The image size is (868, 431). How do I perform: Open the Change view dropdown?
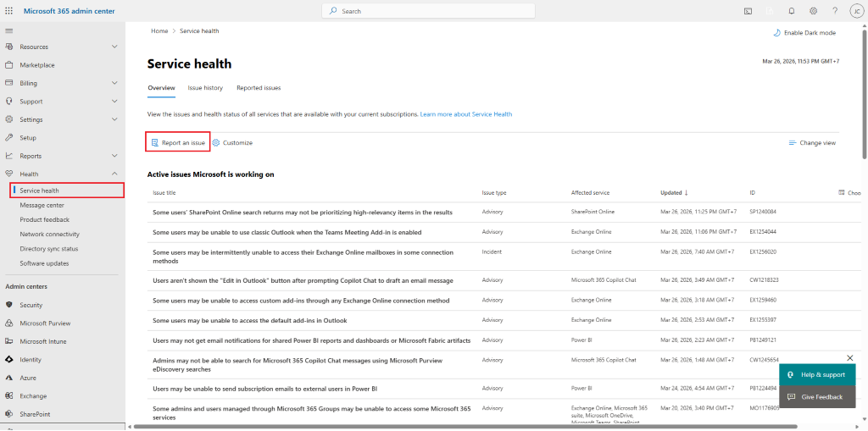click(x=812, y=143)
